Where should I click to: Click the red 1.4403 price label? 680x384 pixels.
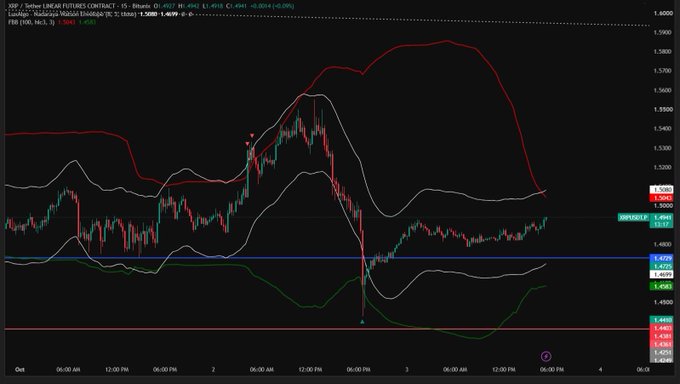point(662,328)
